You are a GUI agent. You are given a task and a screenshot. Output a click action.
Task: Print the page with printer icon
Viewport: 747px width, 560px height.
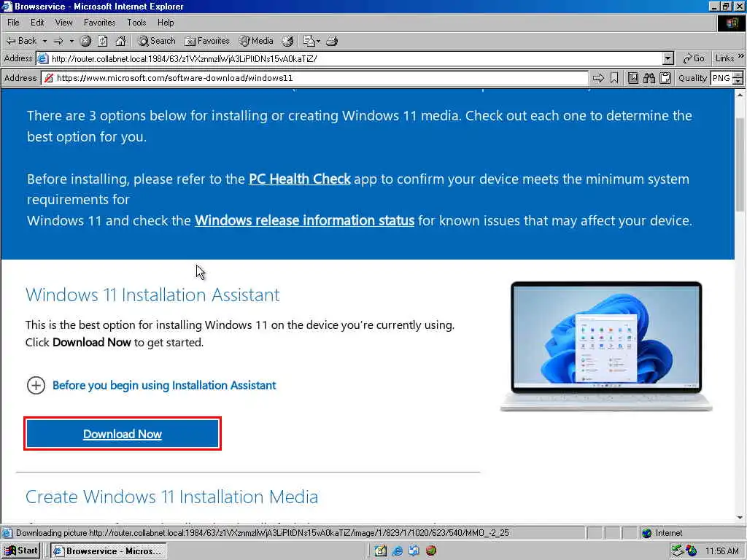click(x=332, y=41)
